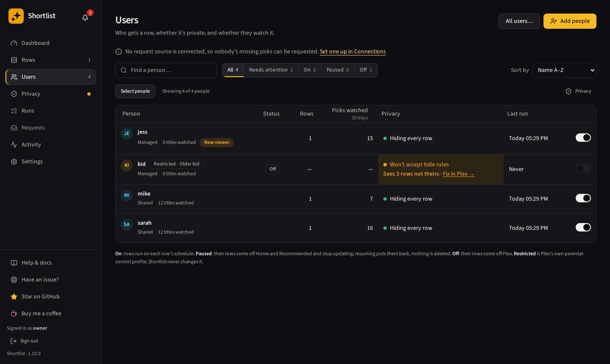The image size is (610, 364).
Task: Click the Off status pill for kid
Action: pyautogui.click(x=272, y=169)
